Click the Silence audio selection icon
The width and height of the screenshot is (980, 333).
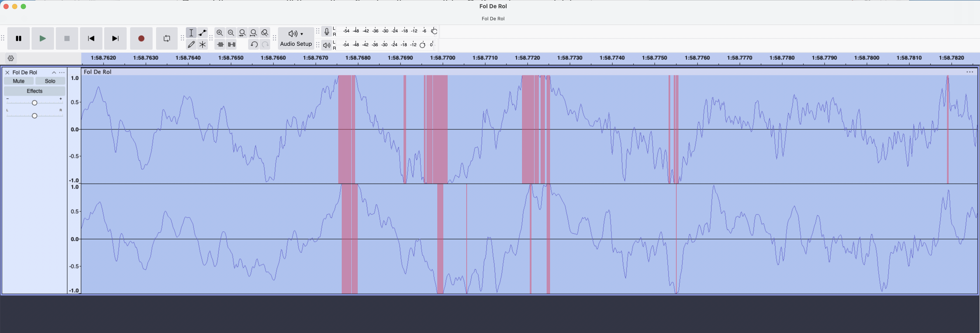point(232,44)
